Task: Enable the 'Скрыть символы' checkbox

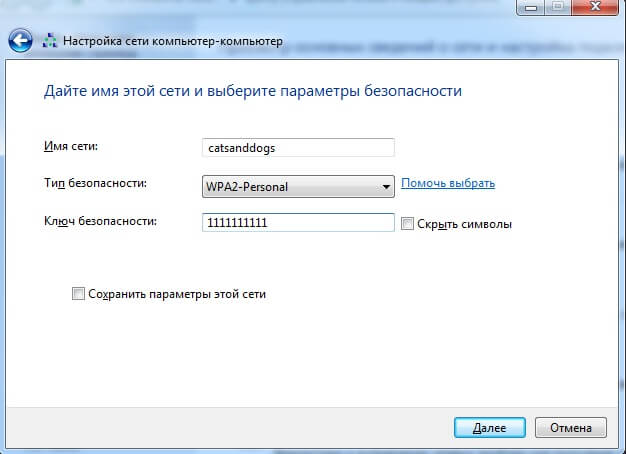Action: click(x=407, y=224)
